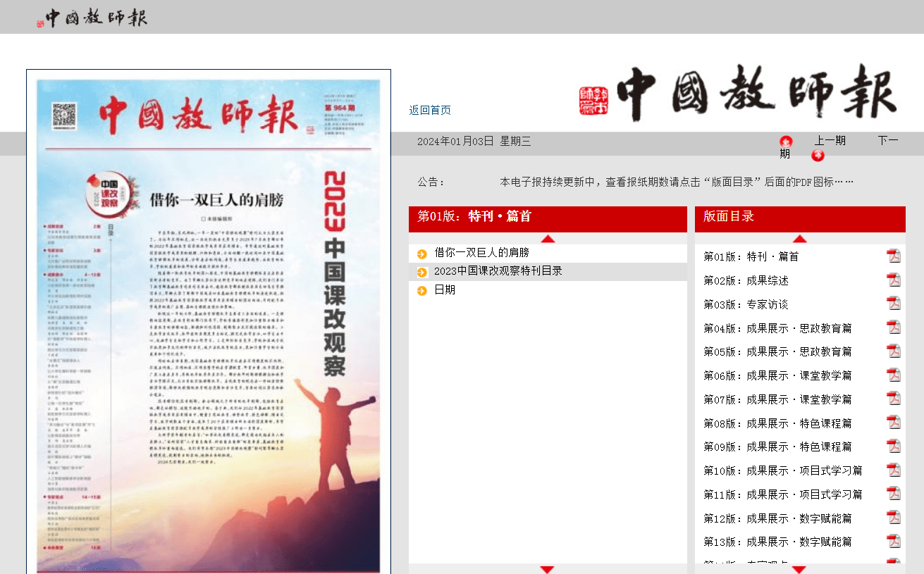Screen dimensions: 924x574
Task: Open PDF icon for 第11版 项目式学习篇
Action: click(894, 494)
